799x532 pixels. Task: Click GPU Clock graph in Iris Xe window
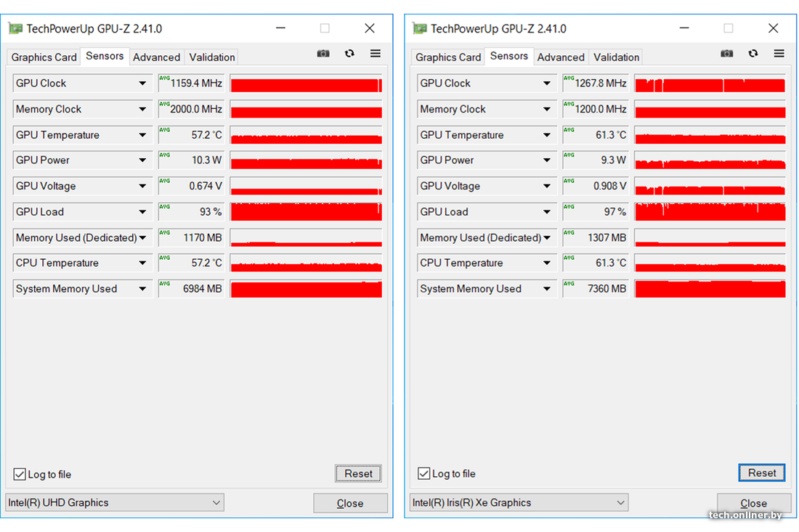(x=710, y=83)
